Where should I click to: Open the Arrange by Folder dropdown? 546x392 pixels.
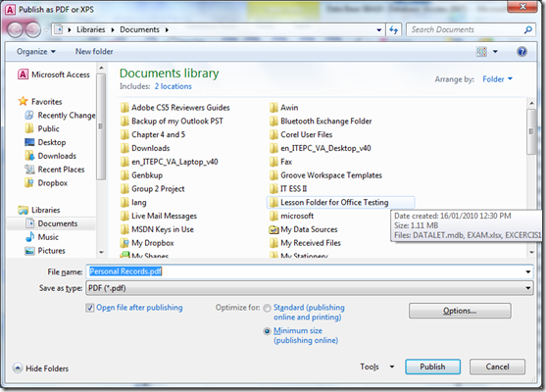497,79
